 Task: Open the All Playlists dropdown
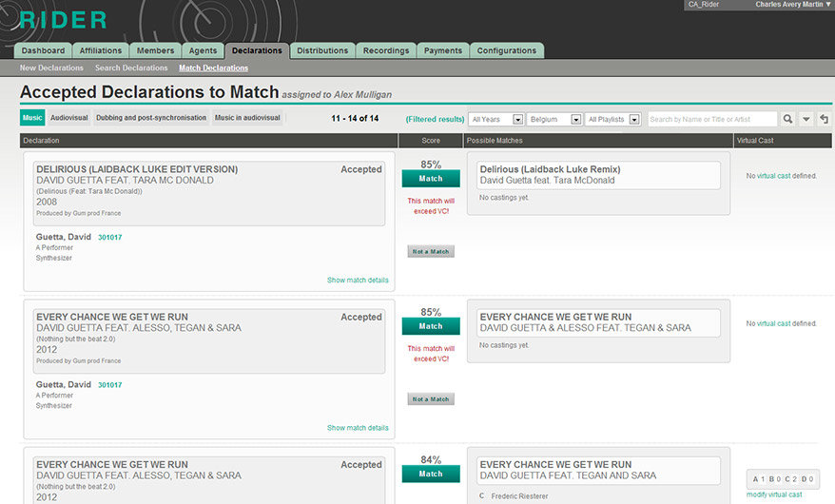613,119
